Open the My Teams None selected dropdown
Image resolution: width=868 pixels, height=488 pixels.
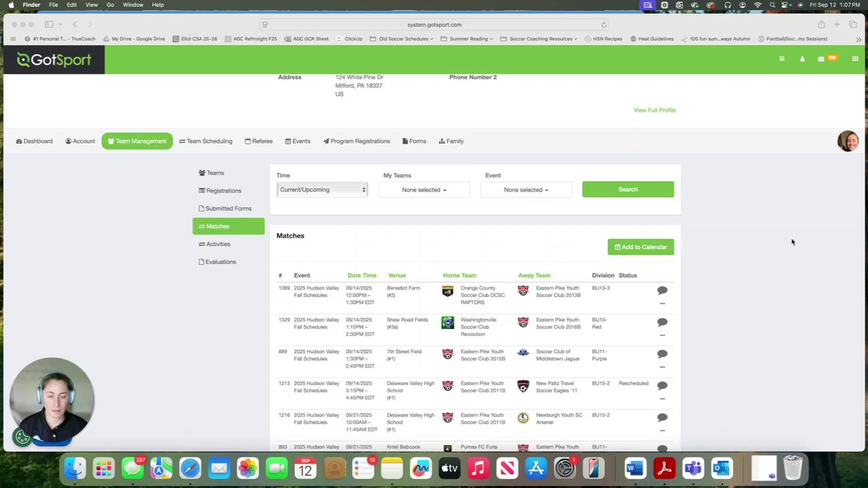424,190
